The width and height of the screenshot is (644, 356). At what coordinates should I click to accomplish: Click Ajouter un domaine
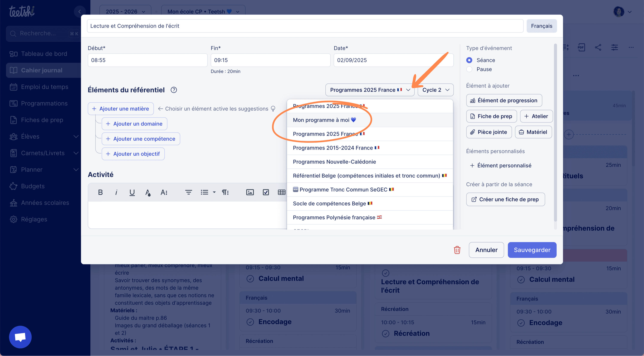(x=134, y=124)
